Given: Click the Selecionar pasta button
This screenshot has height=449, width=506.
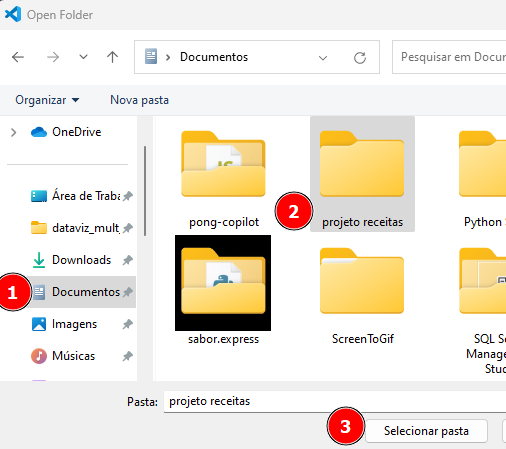Looking at the screenshot, I should pyautogui.click(x=426, y=431).
